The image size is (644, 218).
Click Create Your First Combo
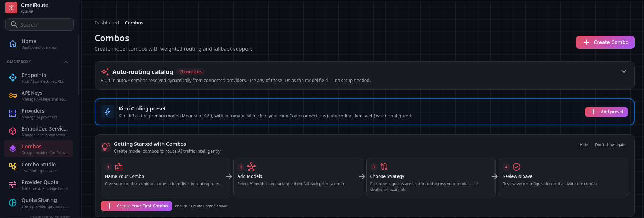137,206
